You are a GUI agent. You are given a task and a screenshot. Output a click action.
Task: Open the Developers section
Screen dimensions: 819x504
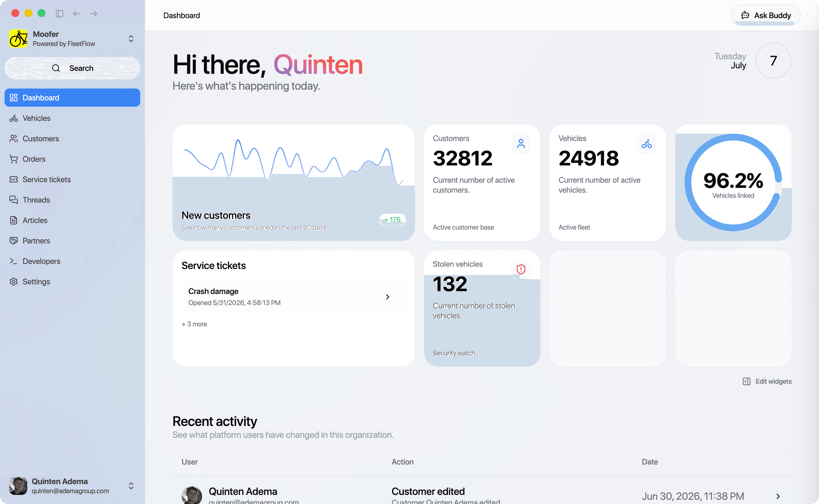click(72, 261)
